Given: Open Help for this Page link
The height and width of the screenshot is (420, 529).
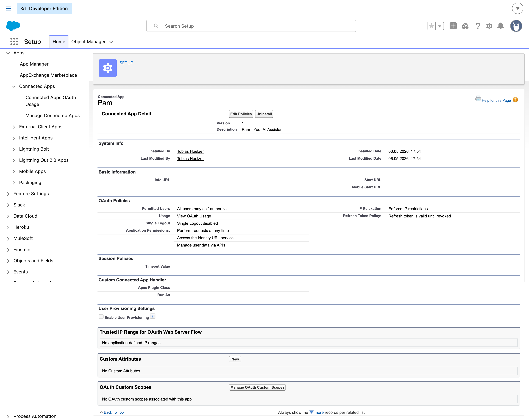Looking at the screenshot, I should [496, 100].
